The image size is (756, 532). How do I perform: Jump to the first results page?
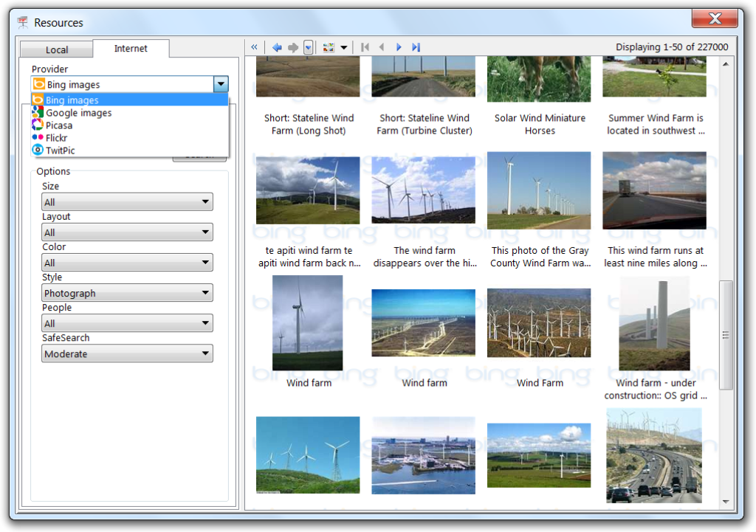(x=365, y=47)
